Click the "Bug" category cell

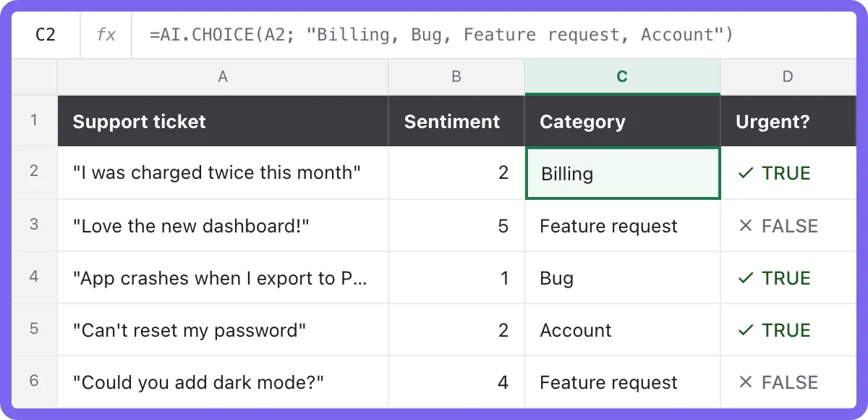[623, 277]
